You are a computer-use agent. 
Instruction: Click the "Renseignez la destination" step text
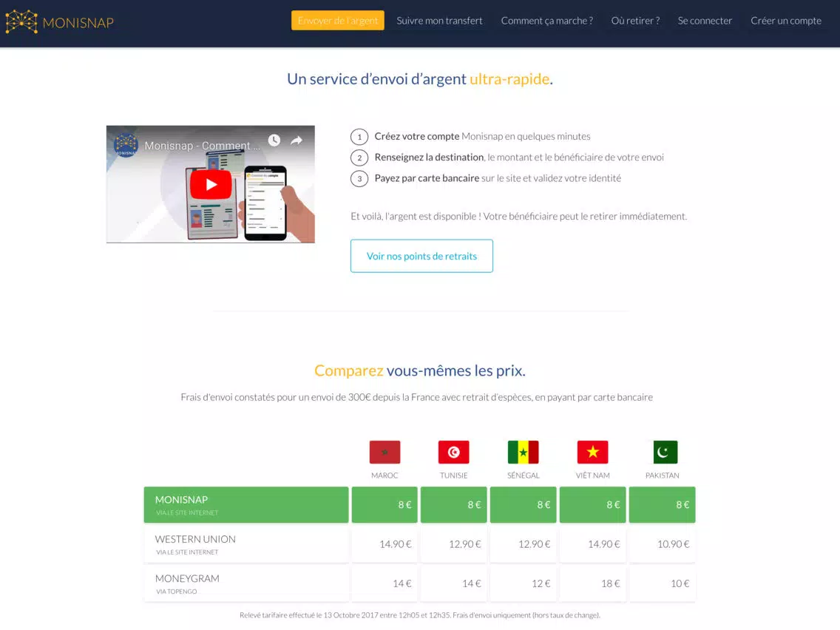pyautogui.click(x=429, y=157)
